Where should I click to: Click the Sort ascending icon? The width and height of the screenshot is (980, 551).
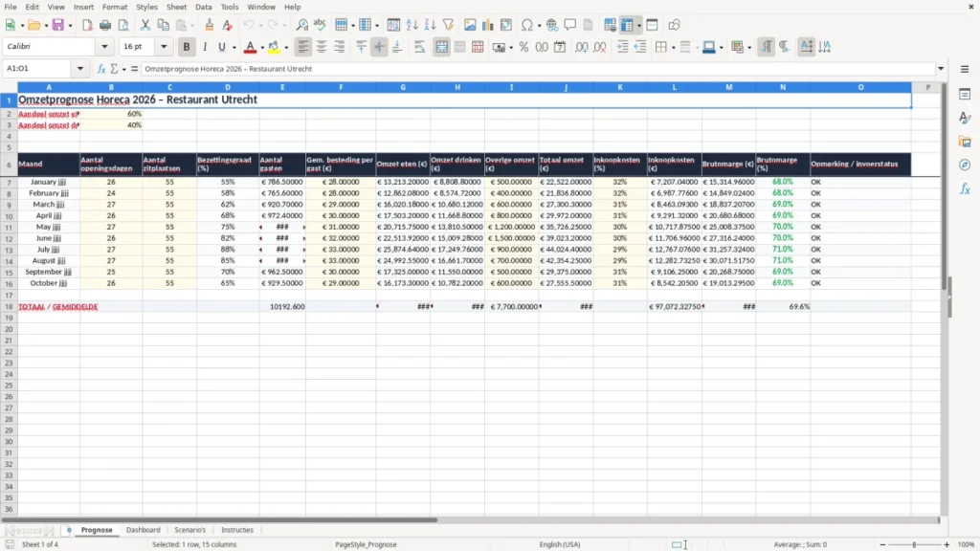coord(412,25)
